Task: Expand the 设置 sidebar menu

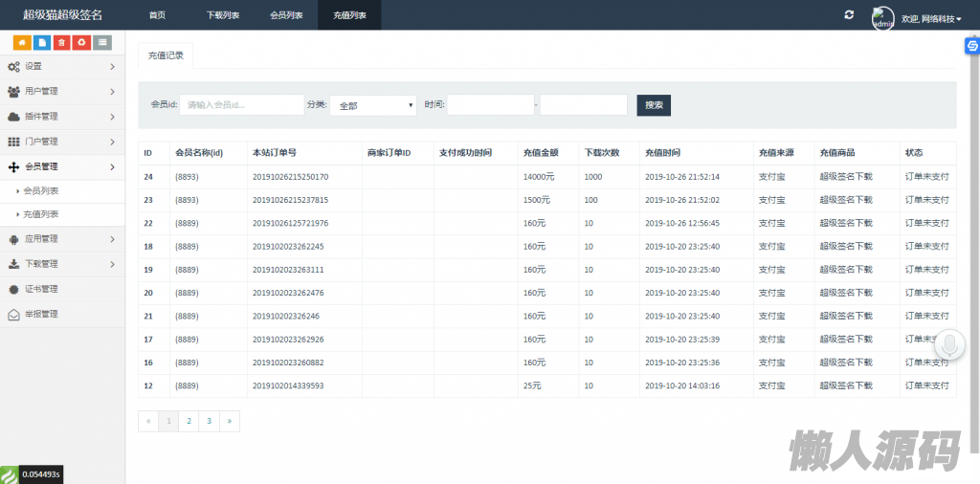Action: click(x=62, y=66)
